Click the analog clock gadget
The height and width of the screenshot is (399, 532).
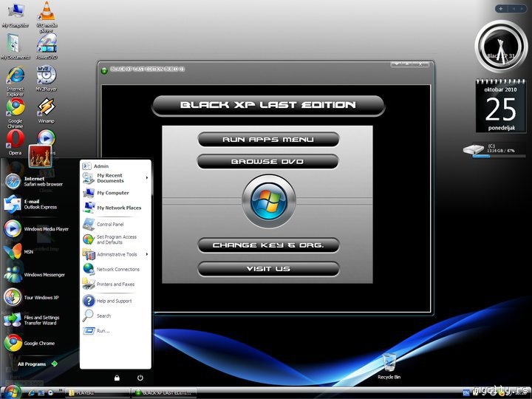click(501, 47)
